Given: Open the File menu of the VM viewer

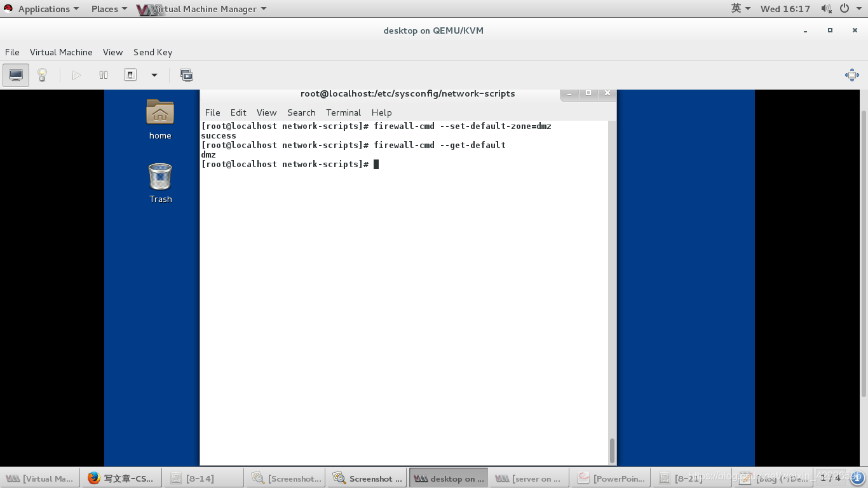Looking at the screenshot, I should 12,52.
